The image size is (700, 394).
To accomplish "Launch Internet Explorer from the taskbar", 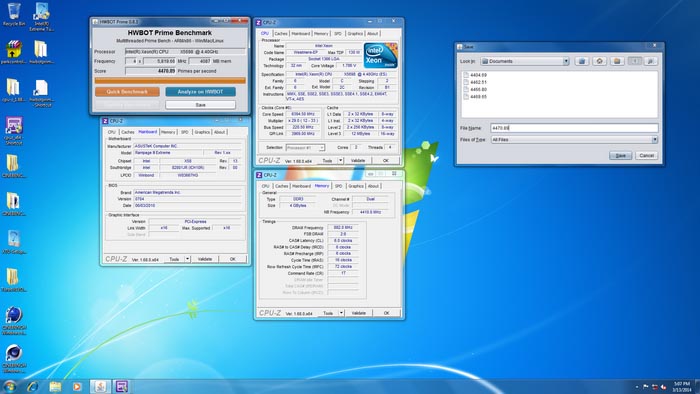I will coord(33,386).
